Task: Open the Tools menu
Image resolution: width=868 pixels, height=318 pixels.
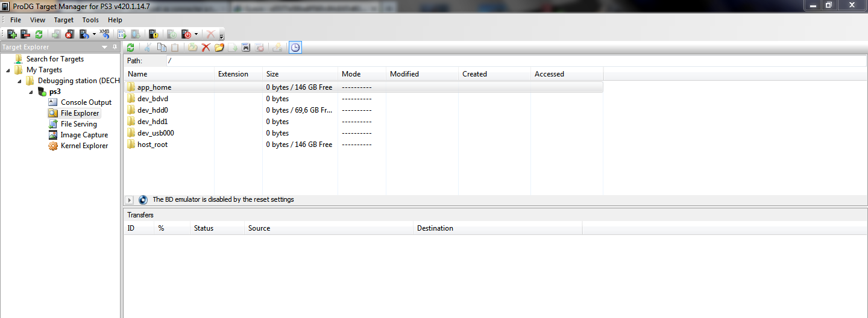Action: (90, 20)
